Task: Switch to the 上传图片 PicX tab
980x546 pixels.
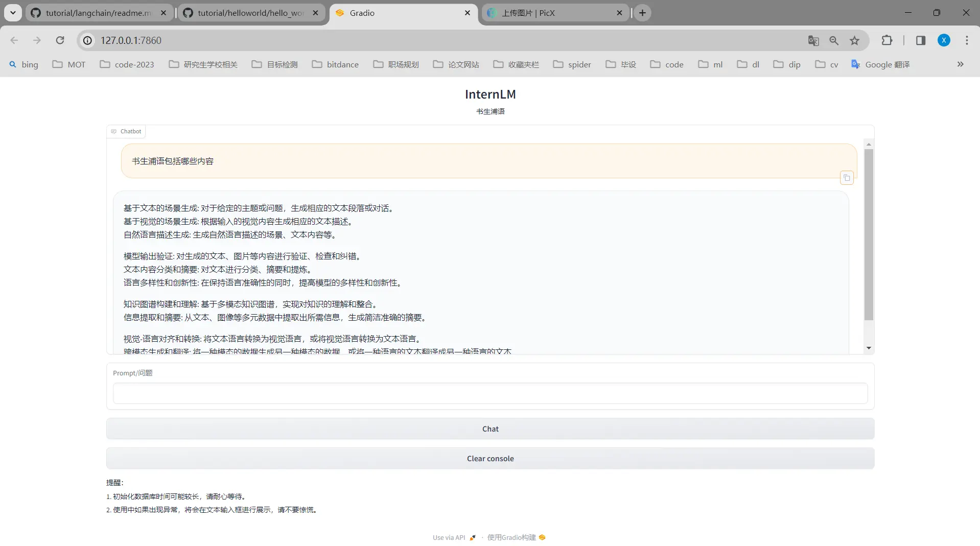Action: (555, 13)
